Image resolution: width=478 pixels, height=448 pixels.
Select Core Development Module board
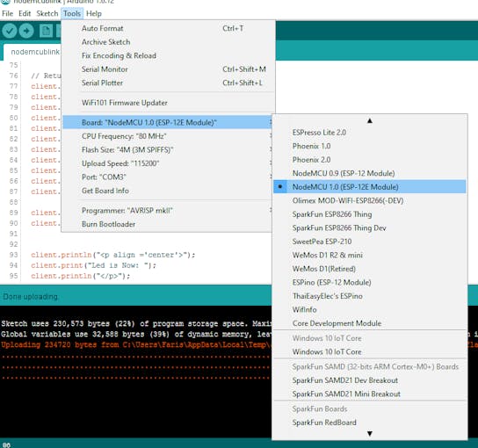coord(369,323)
